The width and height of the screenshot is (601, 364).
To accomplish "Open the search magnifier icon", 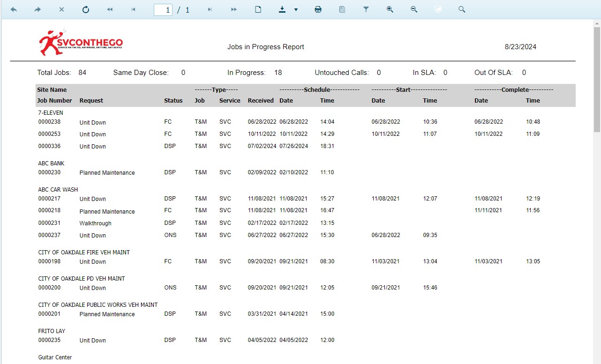I will [462, 9].
